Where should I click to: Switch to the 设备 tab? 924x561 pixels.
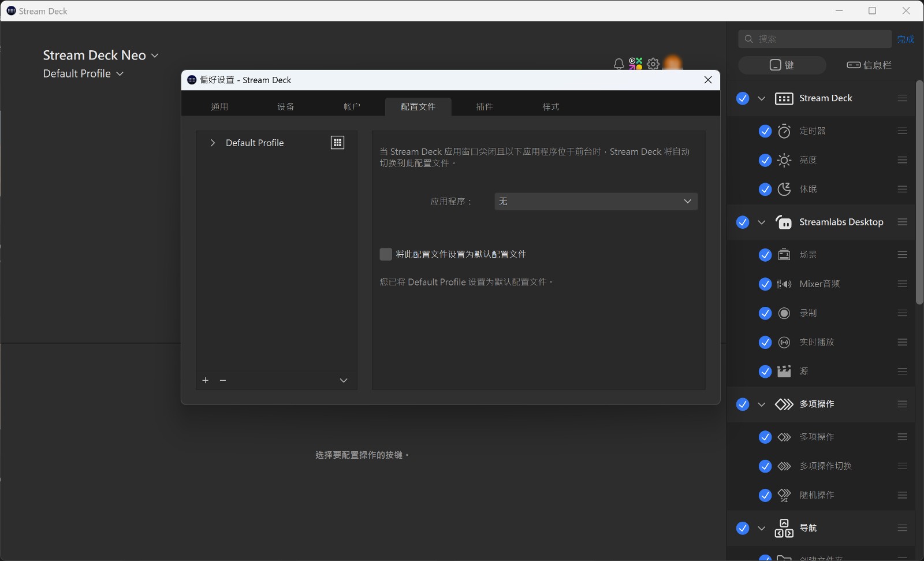286,107
